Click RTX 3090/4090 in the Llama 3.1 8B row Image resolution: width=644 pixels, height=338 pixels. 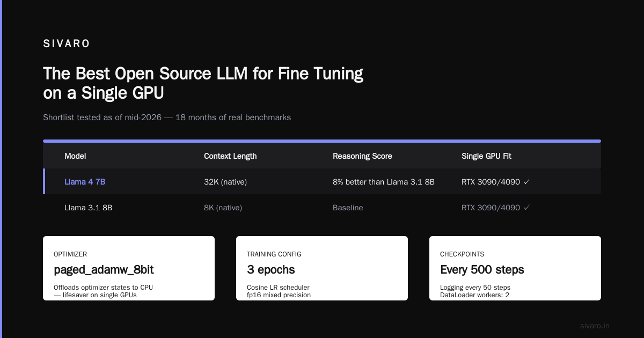(x=495, y=208)
